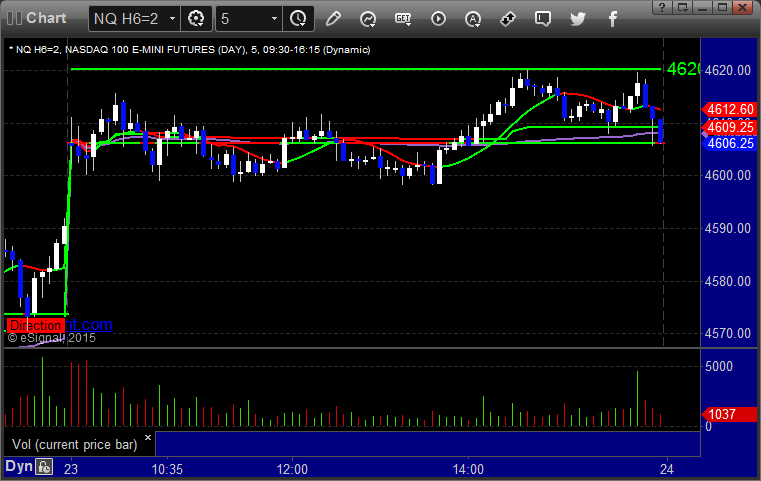The height and width of the screenshot is (481, 761).
Task: Click the 4606.25 blue price marker
Action: (x=729, y=143)
